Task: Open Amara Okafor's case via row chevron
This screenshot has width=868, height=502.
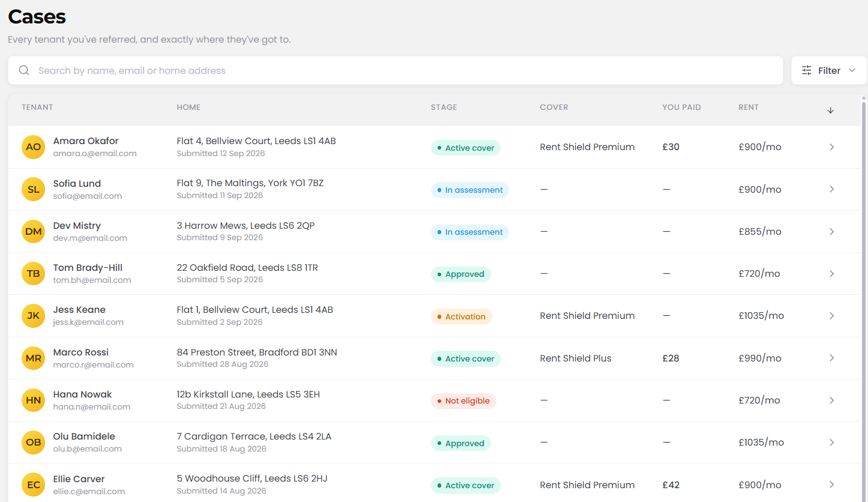Action: [x=831, y=147]
